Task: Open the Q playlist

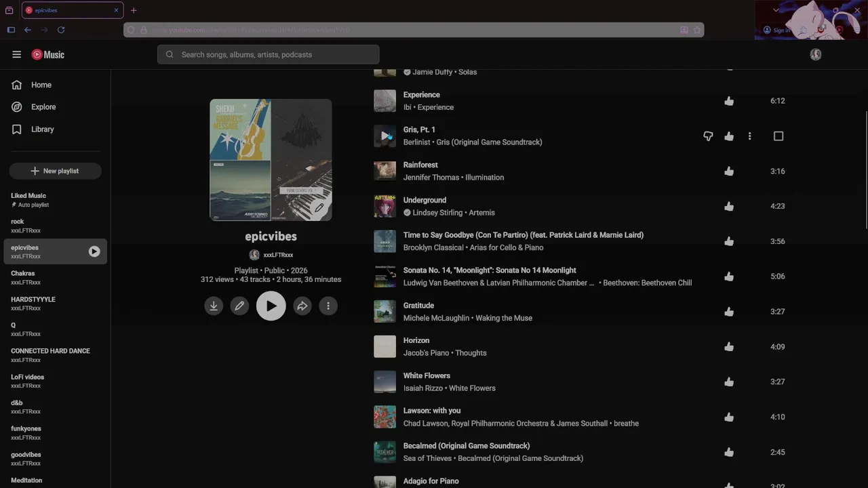Action: click(55, 329)
